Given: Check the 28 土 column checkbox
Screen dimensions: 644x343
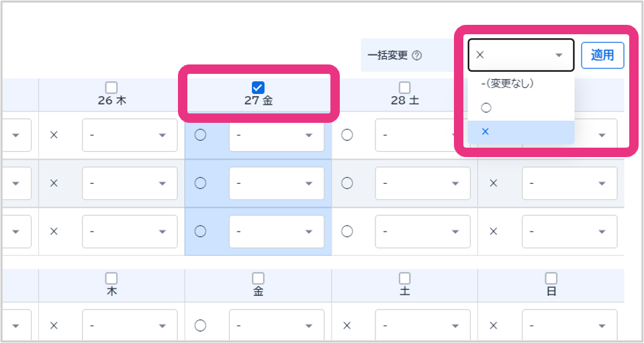Looking at the screenshot, I should point(404,87).
